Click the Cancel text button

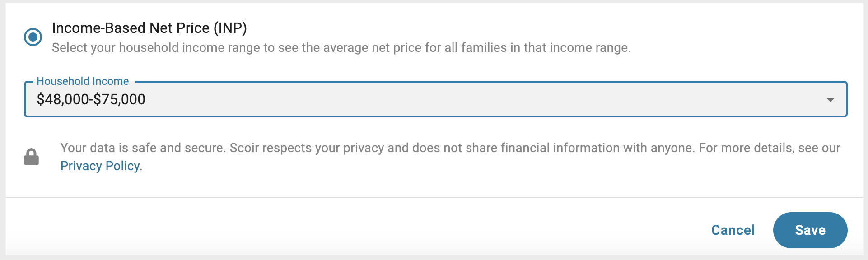[733, 230]
